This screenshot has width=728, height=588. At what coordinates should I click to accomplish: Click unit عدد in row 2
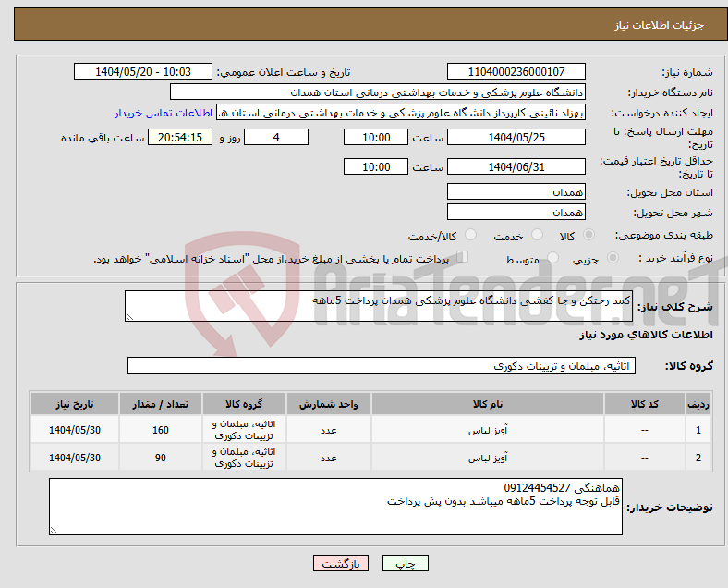[329, 458]
